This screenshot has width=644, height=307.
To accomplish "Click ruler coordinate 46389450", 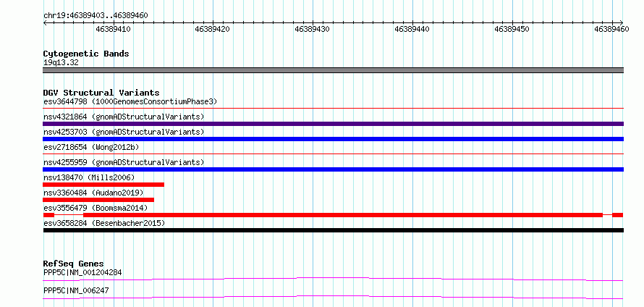I will tap(512, 29).
